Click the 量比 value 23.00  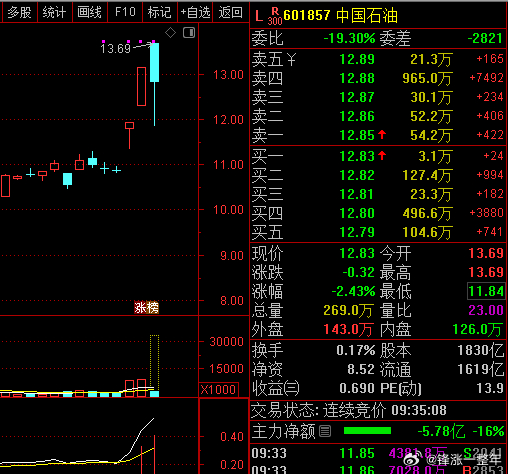(x=486, y=310)
